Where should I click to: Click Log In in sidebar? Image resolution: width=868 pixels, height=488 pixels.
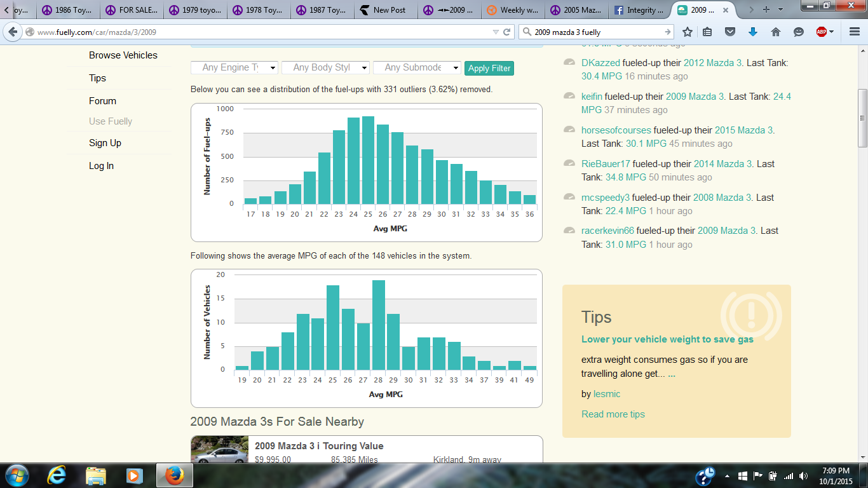(101, 166)
